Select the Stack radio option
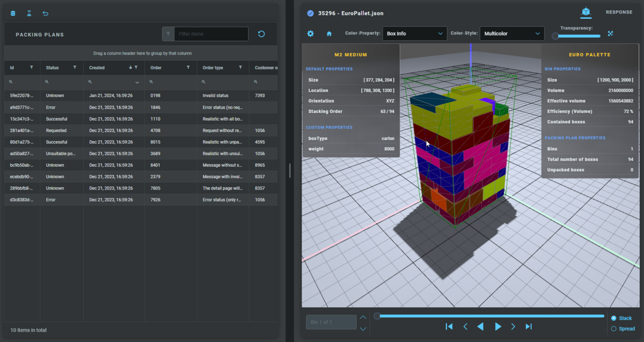This screenshot has height=342, width=644. [614, 318]
